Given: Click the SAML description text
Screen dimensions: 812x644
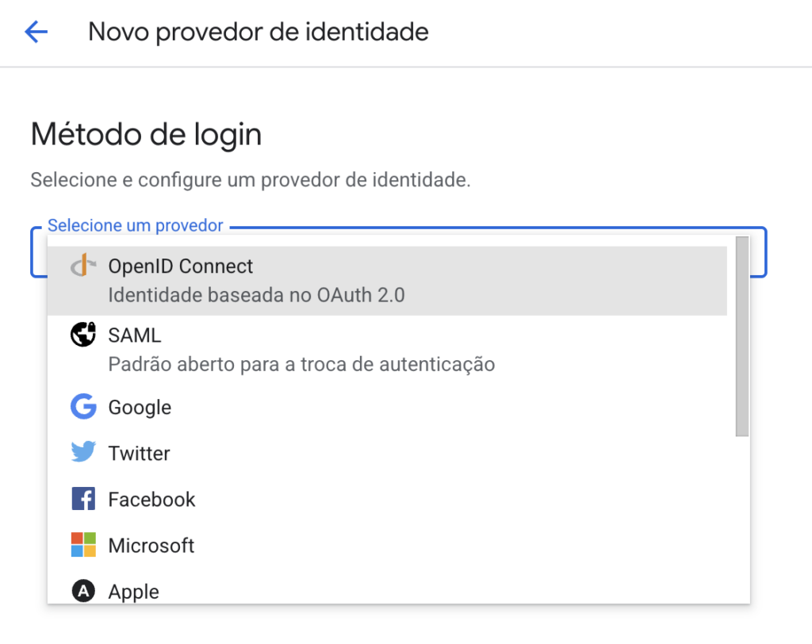Looking at the screenshot, I should (x=301, y=365).
